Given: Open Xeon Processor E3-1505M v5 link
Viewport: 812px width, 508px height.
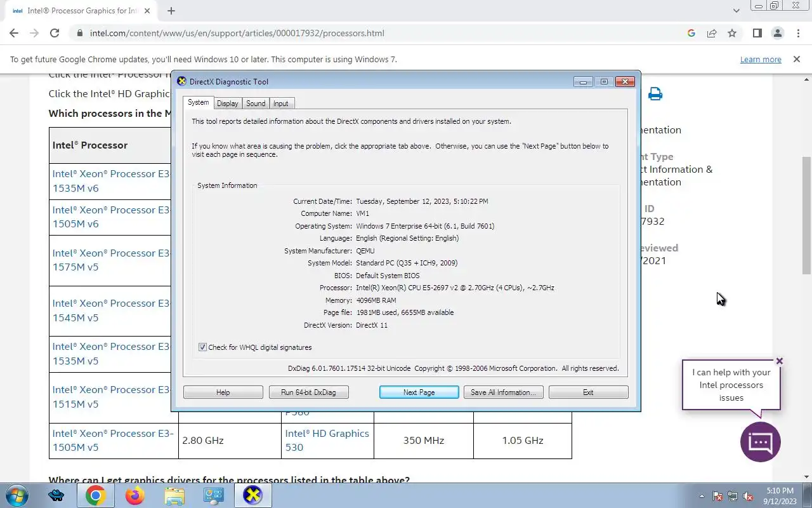Looking at the screenshot, I should [x=113, y=440].
